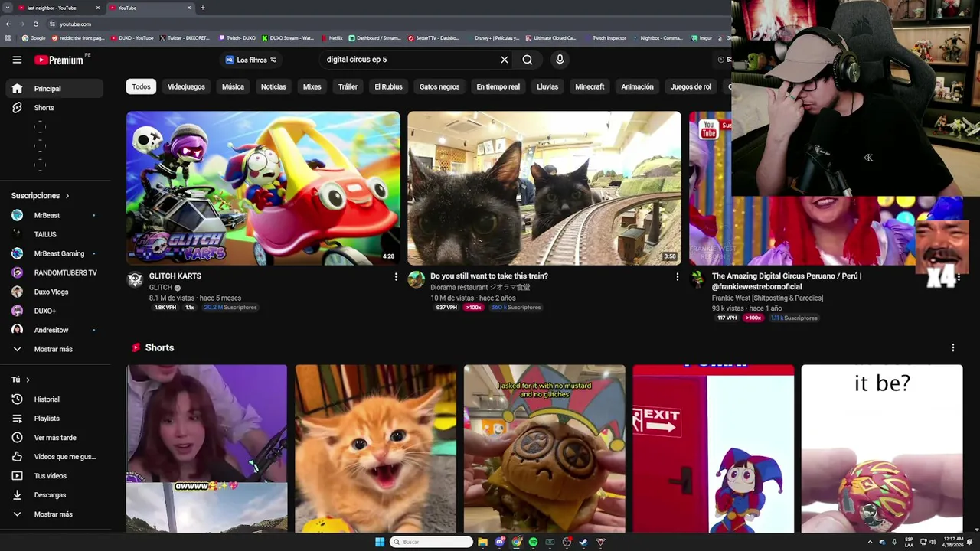Select the Música filter chip
Image resolution: width=980 pixels, height=551 pixels.
point(233,87)
